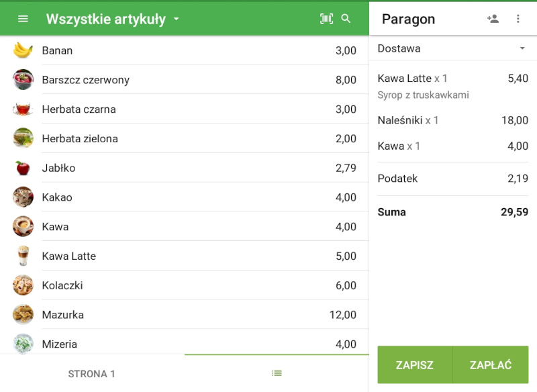Click the Kawa Latte product image
Image resolution: width=537 pixels, height=392 pixels.
click(x=22, y=256)
